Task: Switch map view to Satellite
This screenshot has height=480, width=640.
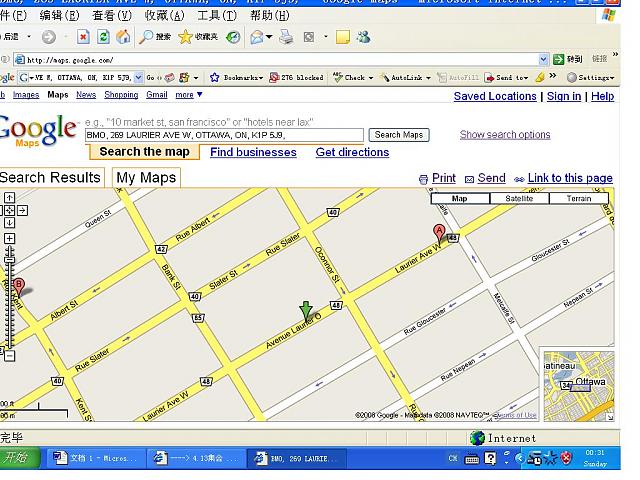Action: pyautogui.click(x=518, y=198)
